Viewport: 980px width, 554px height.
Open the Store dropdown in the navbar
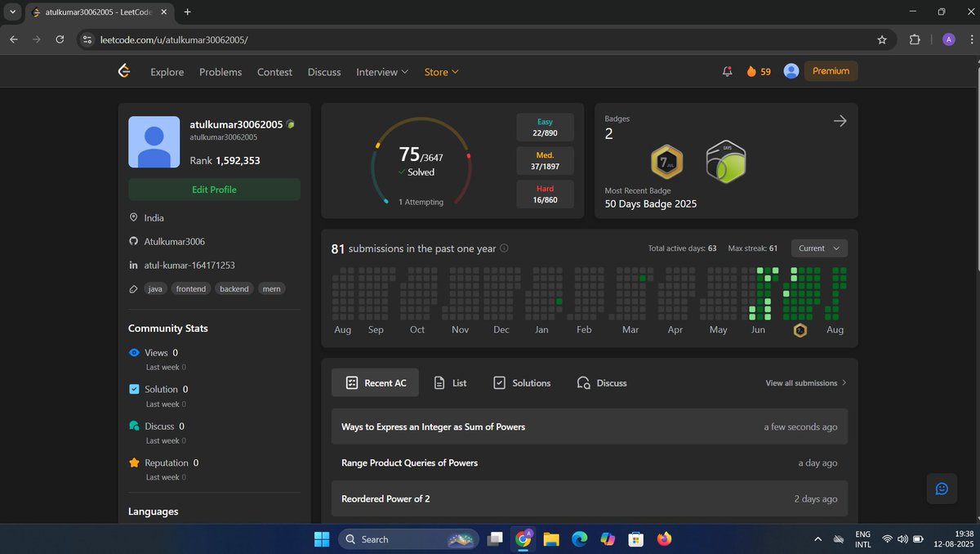click(442, 72)
